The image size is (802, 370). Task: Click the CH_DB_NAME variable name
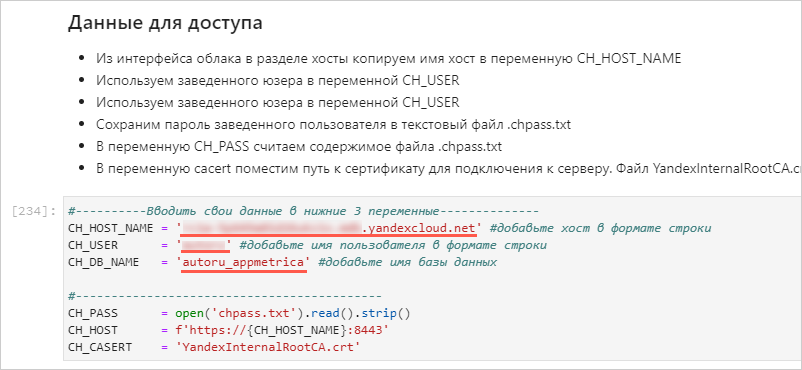click(x=103, y=263)
